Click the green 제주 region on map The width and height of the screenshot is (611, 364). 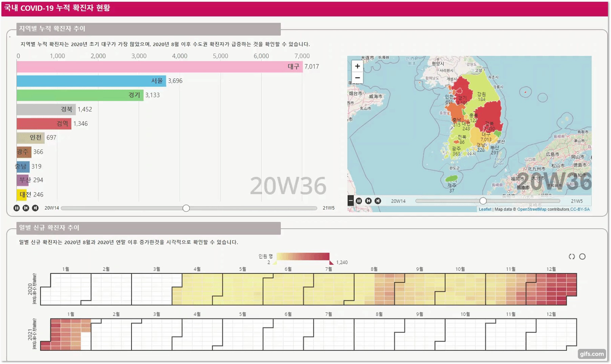[x=451, y=178]
